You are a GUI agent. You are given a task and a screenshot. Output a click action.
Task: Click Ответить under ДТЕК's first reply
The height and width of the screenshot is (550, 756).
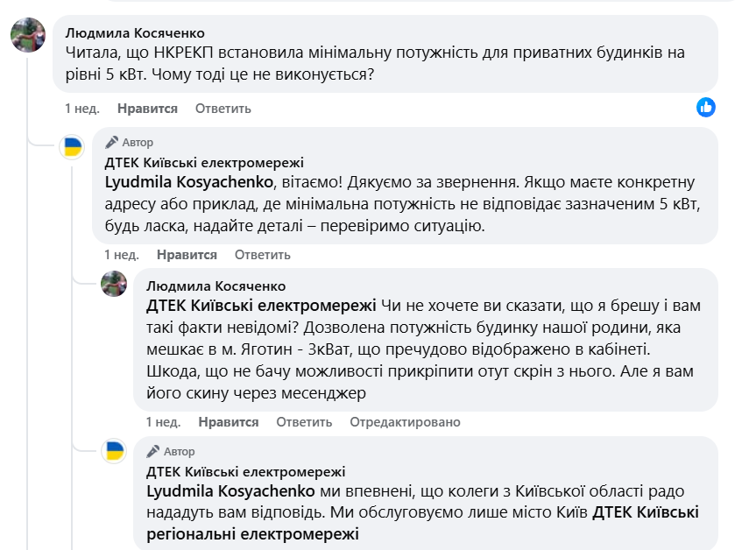262,255
